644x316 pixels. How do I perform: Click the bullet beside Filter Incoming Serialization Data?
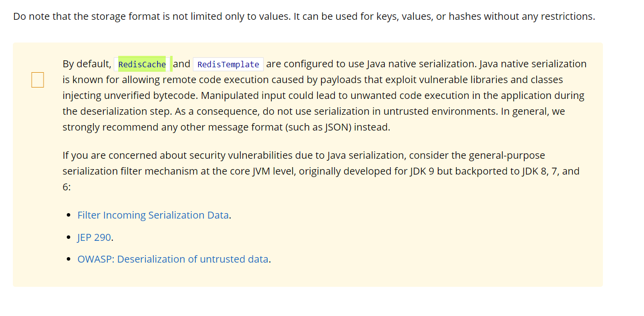pos(69,216)
